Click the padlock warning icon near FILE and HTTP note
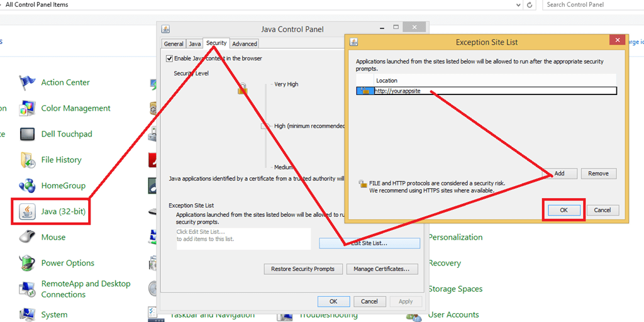Image resolution: width=644 pixels, height=322 pixels. [x=363, y=184]
